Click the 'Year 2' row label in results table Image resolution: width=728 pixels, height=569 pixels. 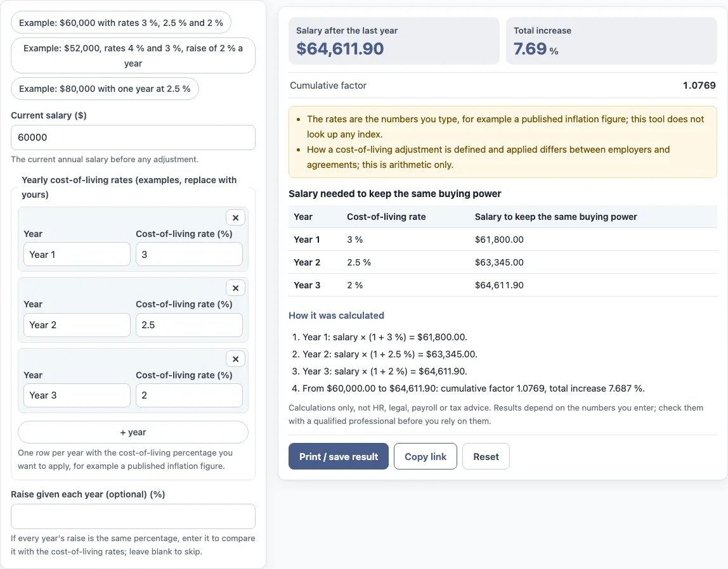[307, 262]
